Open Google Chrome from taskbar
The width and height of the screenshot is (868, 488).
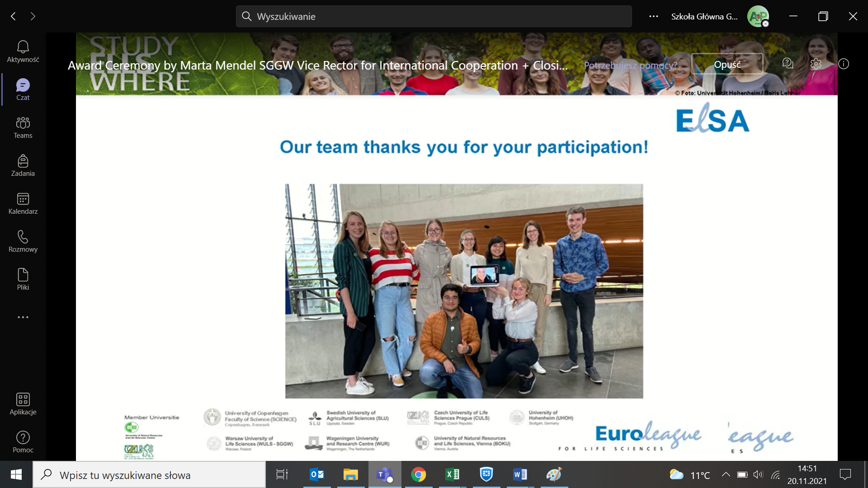[x=419, y=474]
